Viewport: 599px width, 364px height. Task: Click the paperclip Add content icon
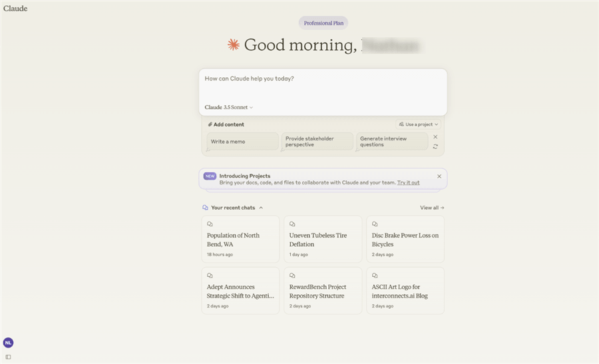coord(210,124)
